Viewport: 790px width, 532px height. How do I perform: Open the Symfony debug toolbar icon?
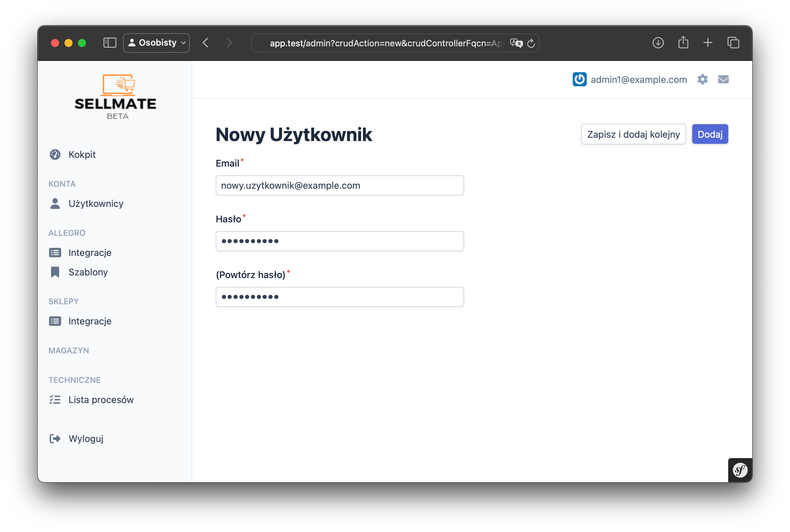click(x=740, y=470)
